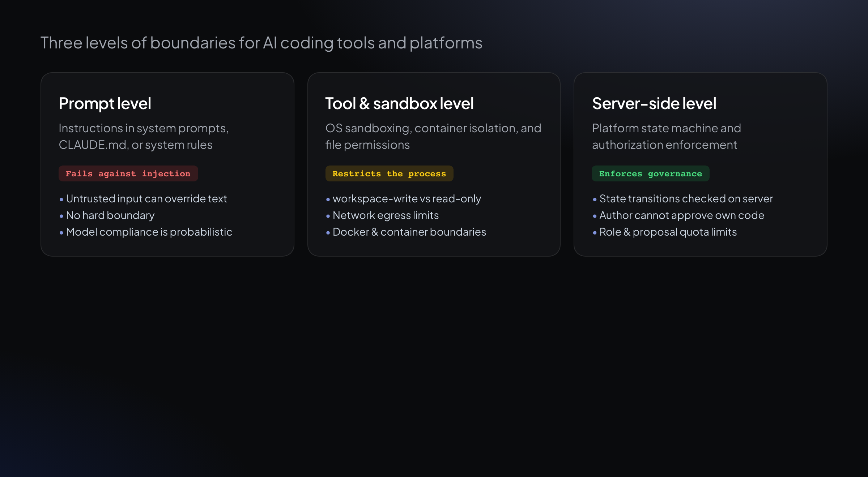
Task: Click 'workspace-write vs read-only' bullet
Action: coord(404,199)
